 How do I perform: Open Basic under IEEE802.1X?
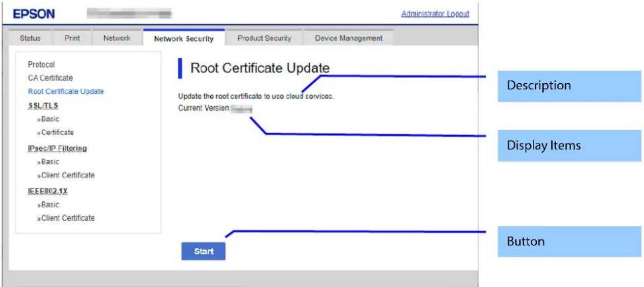click(x=48, y=205)
